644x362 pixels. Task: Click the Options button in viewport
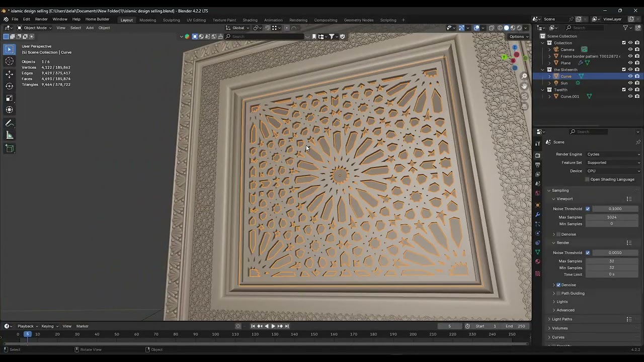click(x=519, y=37)
